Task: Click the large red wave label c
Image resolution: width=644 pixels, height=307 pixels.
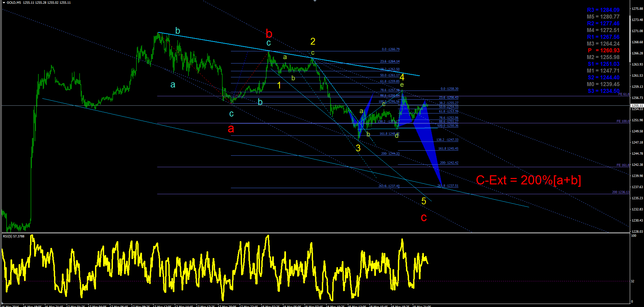Action: pos(424,218)
